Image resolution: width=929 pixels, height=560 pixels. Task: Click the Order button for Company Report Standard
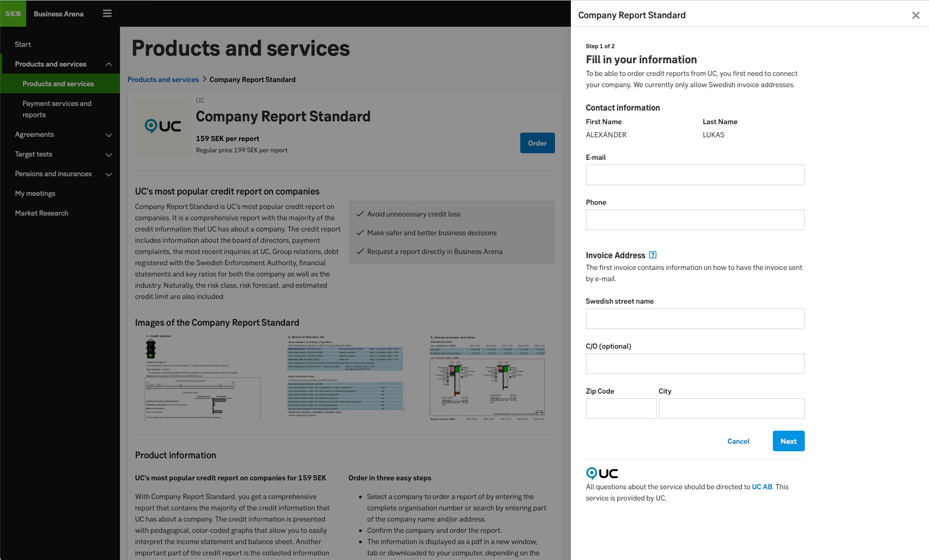coord(538,142)
